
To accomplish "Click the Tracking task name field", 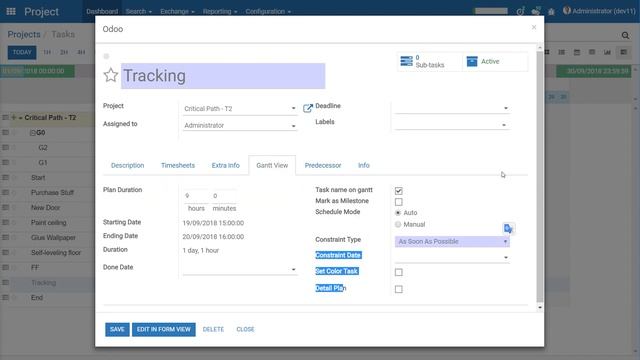I will coord(223,76).
